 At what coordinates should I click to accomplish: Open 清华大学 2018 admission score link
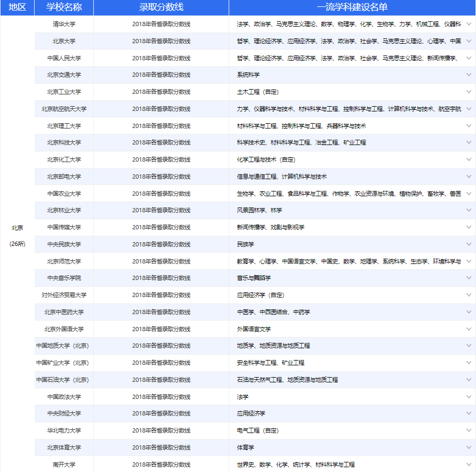point(161,24)
